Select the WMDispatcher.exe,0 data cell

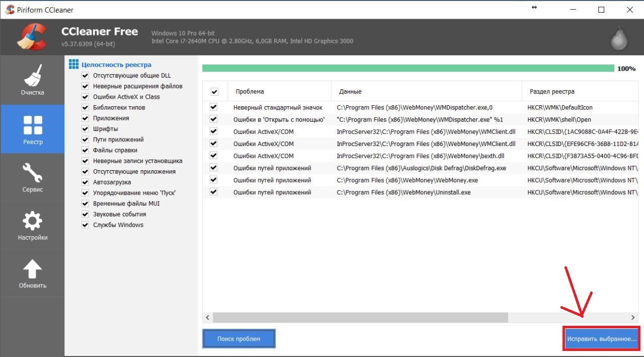pos(415,107)
